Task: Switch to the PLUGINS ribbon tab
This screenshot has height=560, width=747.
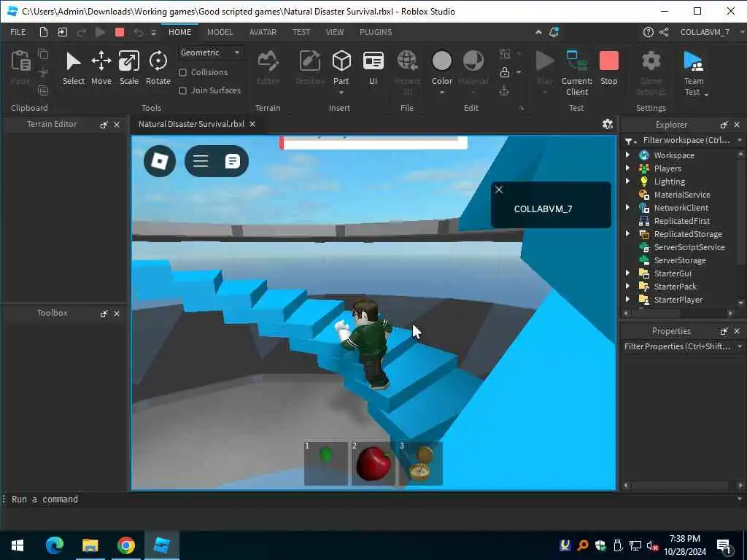Action: 376,32
